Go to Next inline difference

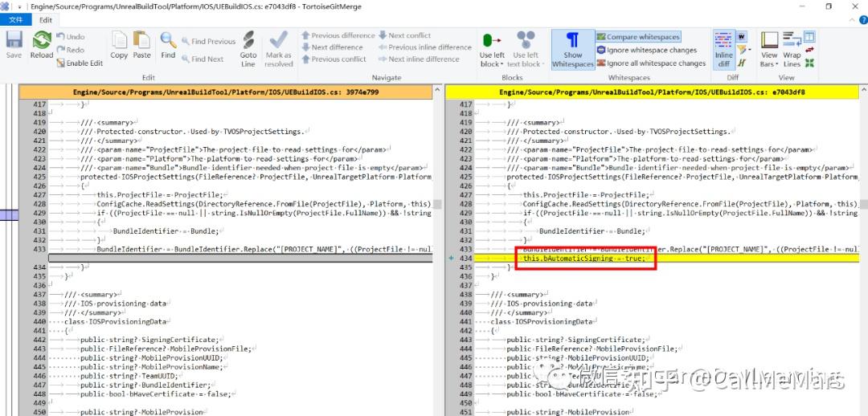[419, 59]
